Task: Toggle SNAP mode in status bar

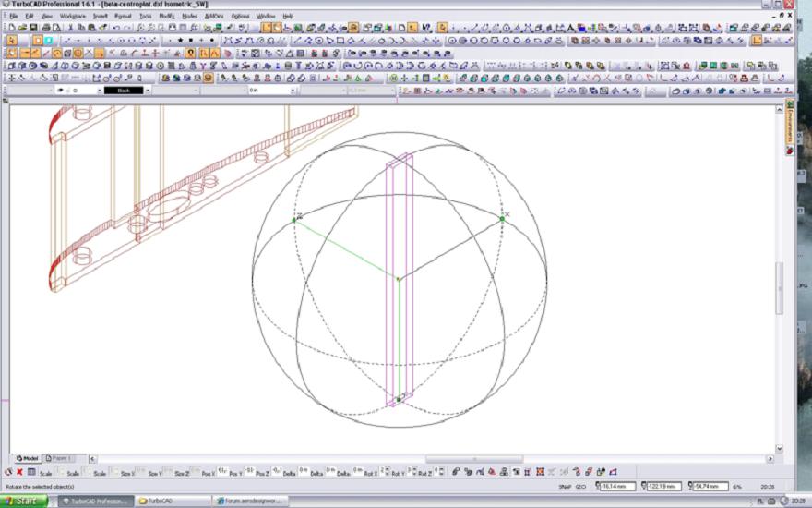Action: [x=565, y=486]
